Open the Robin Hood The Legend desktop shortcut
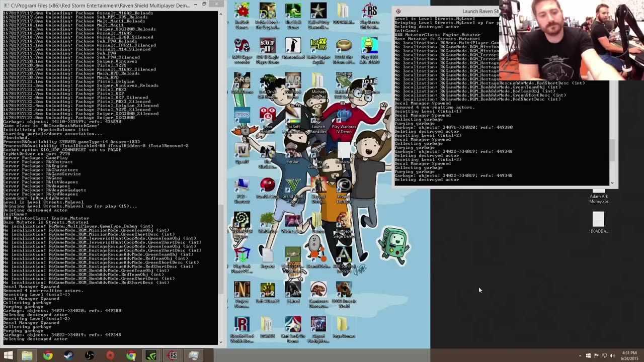The width and height of the screenshot is (644, 362). pos(267,16)
